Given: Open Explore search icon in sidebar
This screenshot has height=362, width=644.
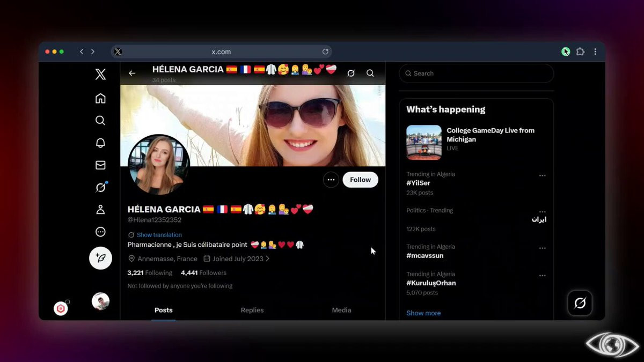Looking at the screenshot, I should point(100,121).
